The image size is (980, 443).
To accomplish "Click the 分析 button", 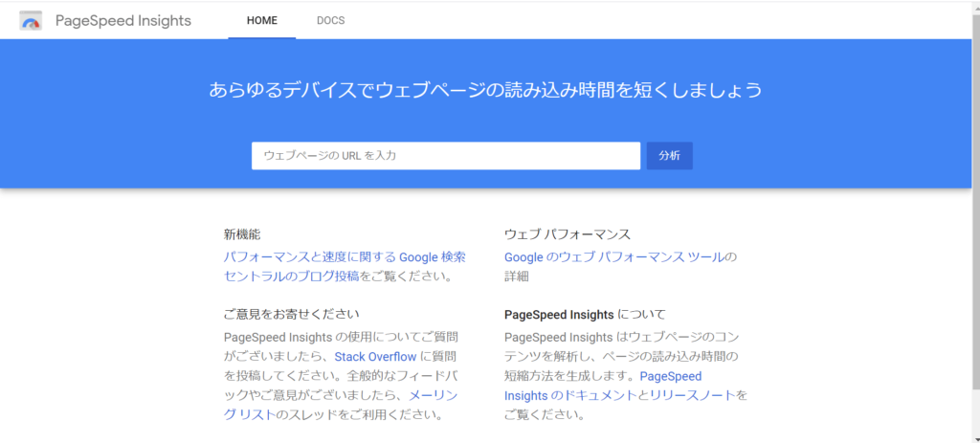I will tap(669, 156).
